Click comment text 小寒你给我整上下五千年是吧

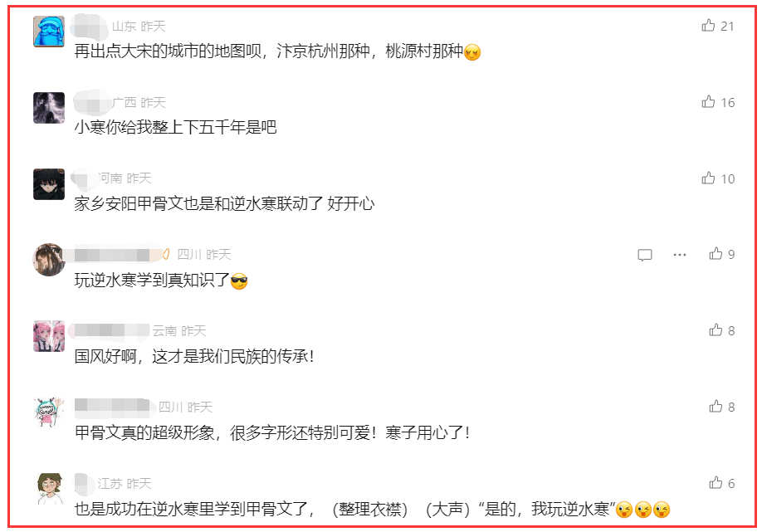[x=175, y=127]
